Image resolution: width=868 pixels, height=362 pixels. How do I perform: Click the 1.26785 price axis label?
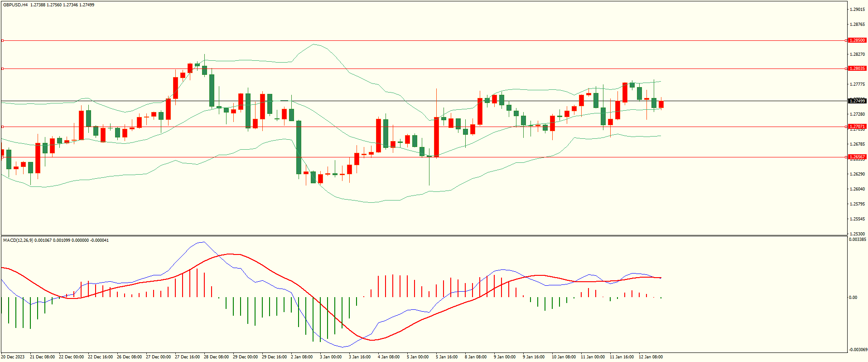(x=858, y=144)
